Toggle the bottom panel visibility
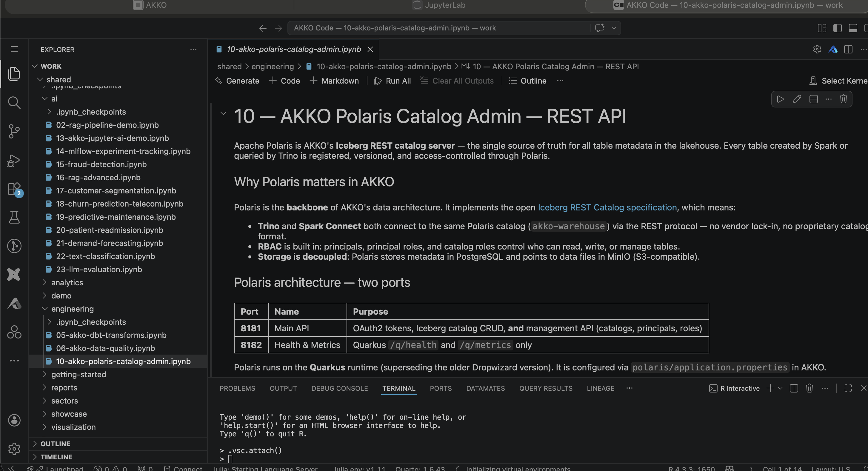Image resolution: width=868 pixels, height=471 pixels. 853,28
